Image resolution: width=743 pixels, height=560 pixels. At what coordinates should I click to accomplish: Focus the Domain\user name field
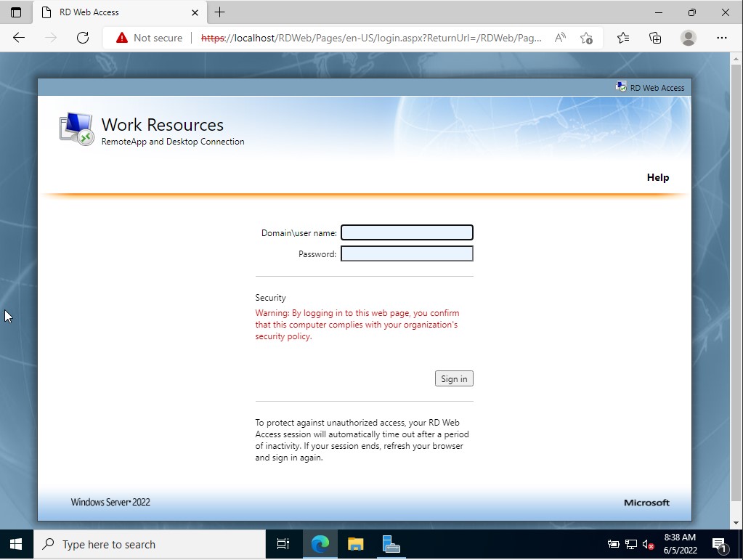pyautogui.click(x=407, y=232)
